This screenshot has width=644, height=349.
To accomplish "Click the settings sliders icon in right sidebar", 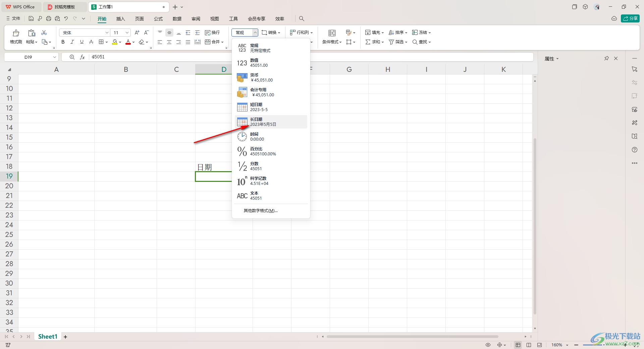I will (x=635, y=83).
